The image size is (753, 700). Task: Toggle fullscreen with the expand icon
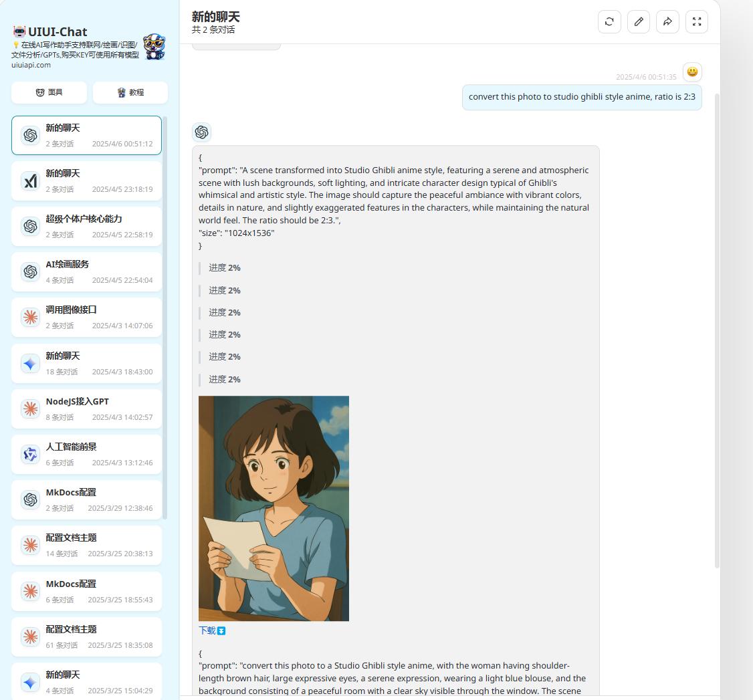(x=697, y=21)
